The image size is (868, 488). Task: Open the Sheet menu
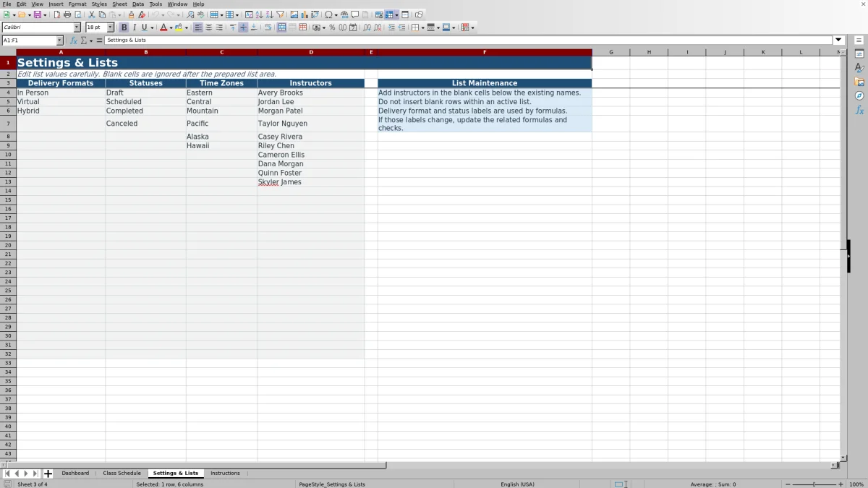[119, 4]
